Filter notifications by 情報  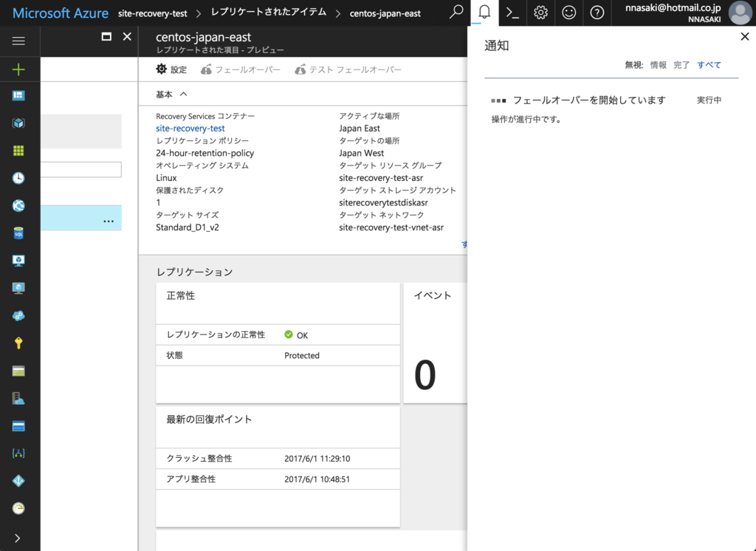[x=658, y=65]
